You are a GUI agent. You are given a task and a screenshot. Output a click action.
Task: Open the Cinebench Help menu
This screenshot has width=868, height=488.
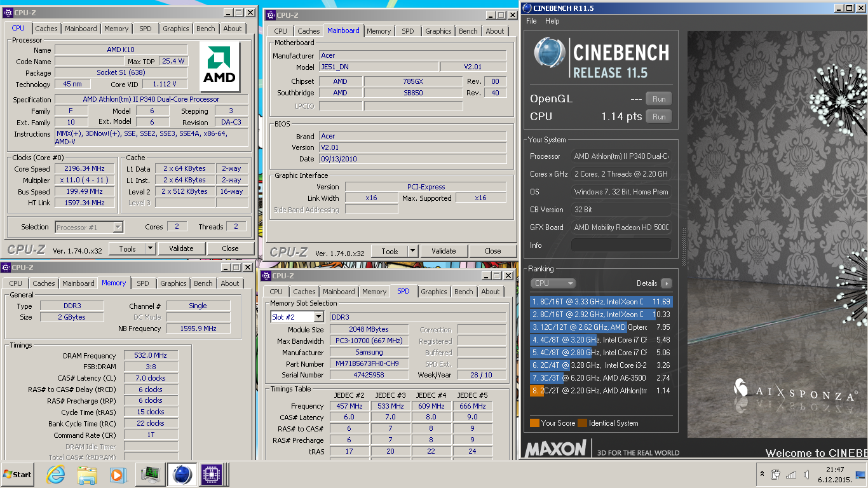(552, 21)
